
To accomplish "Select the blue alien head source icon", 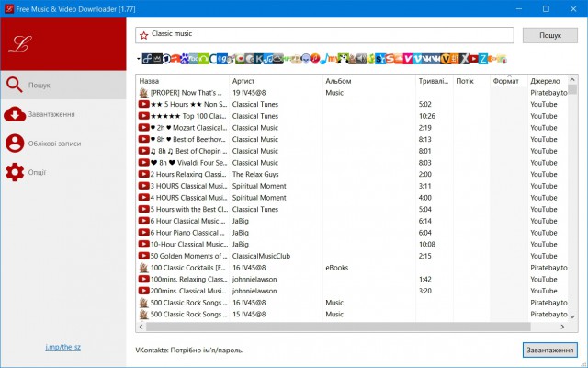I will pyautogui.click(x=306, y=59).
